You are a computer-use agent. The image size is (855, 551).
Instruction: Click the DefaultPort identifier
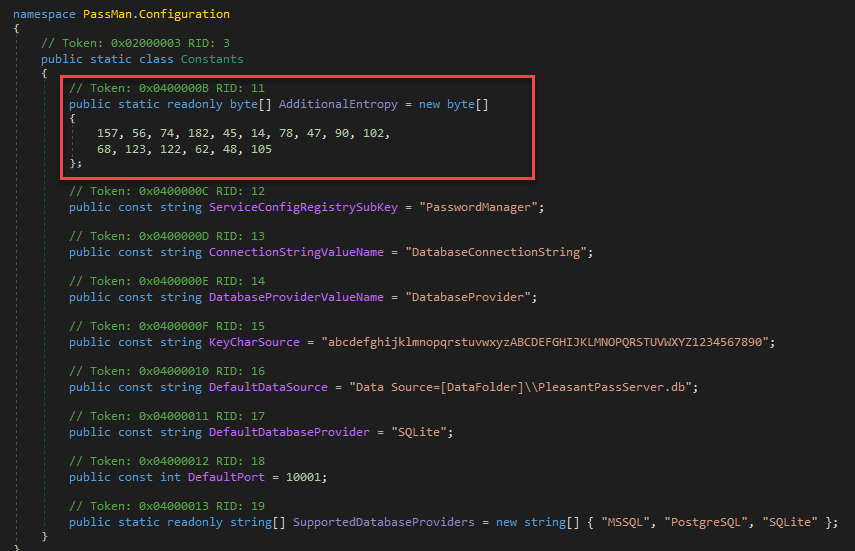pos(226,477)
